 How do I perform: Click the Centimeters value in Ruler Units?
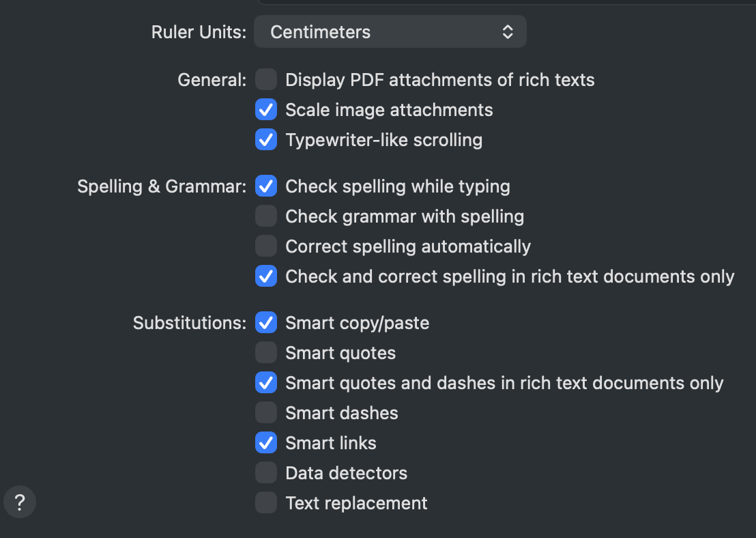321,32
